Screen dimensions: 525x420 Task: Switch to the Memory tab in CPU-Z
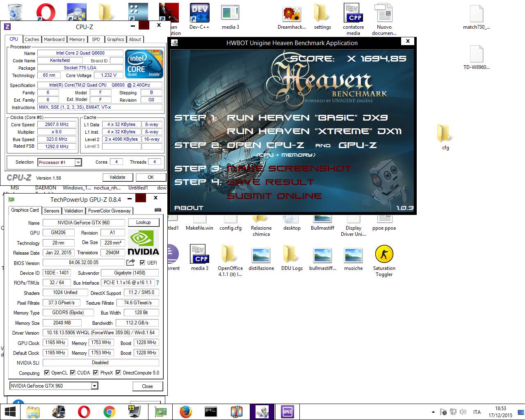coord(77,39)
